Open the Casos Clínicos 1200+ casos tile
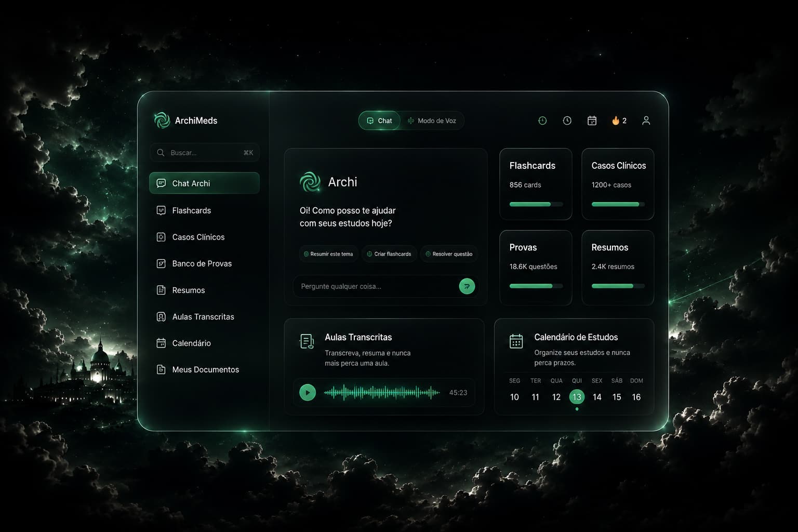This screenshot has width=798, height=532. (618, 184)
